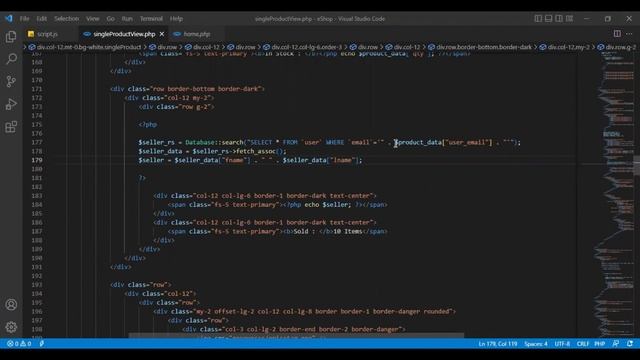640x360 pixels.
Task: Open breadcrumb div.row.border-bottom.border-dark
Action: point(480,47)
